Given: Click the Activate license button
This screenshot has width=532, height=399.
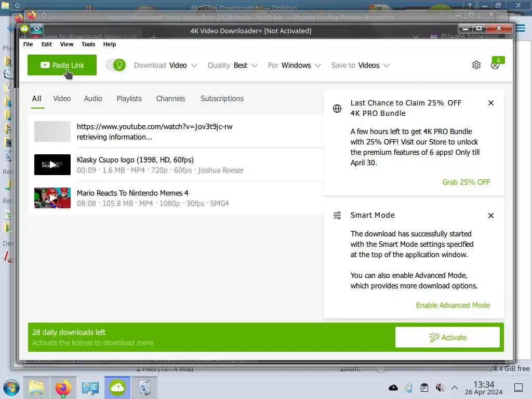Looking at the screenshot, I should point(447,337).
